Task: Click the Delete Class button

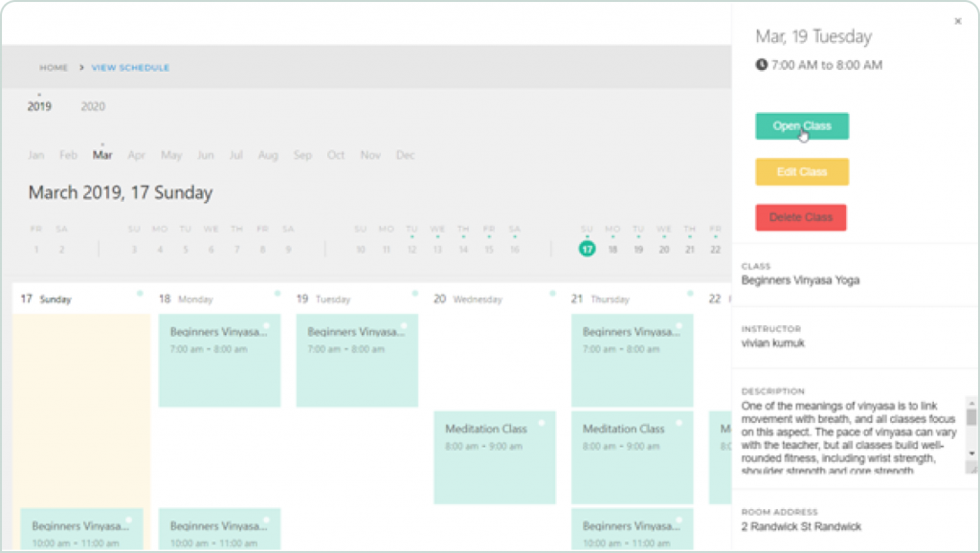Action: 801,217
